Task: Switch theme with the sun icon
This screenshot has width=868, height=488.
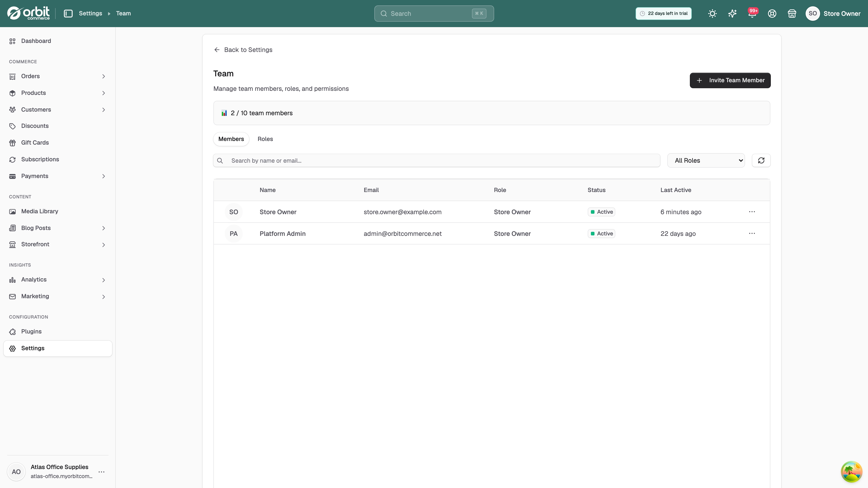Action: pos(712,14)
